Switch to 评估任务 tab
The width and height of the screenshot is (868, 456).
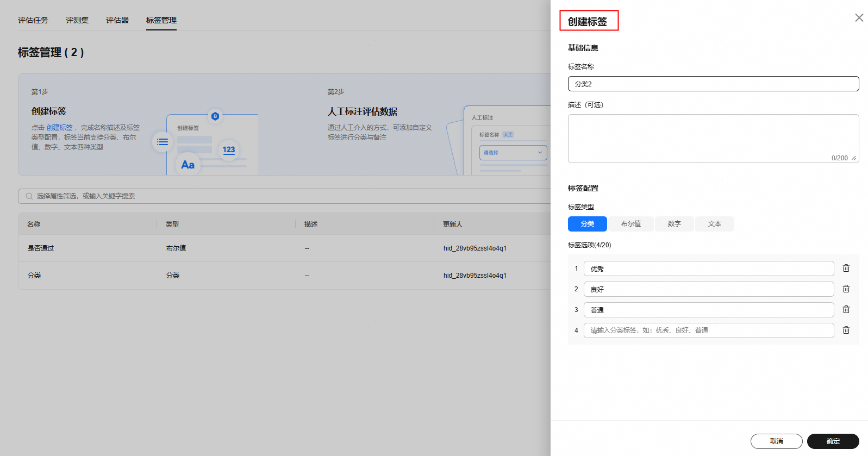point(33,20)
